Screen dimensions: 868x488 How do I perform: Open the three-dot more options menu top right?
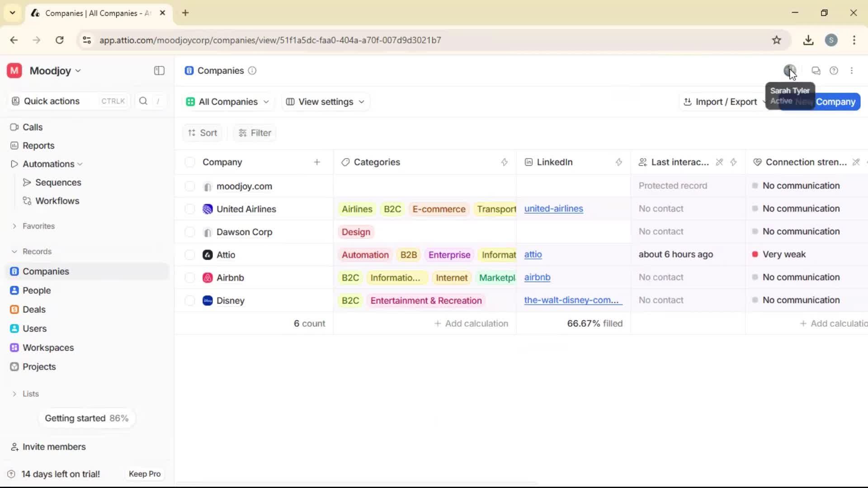852,70
